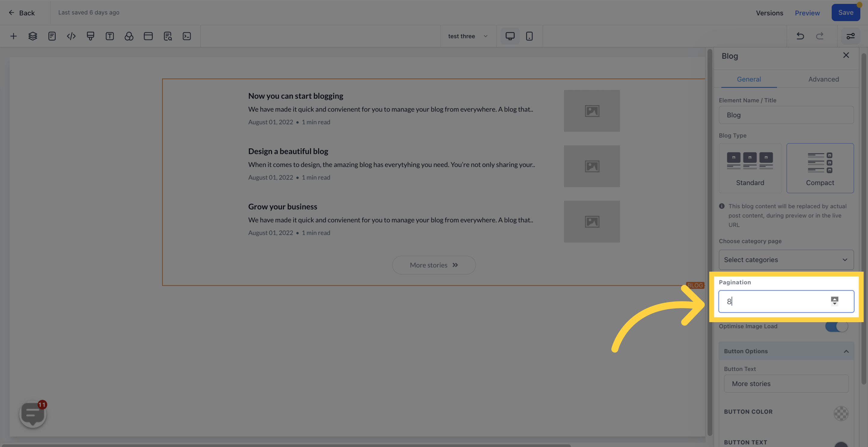This screenshot has height=447, width=868.
Task: Click the Preview page button
Action: [x=808, y=13]
